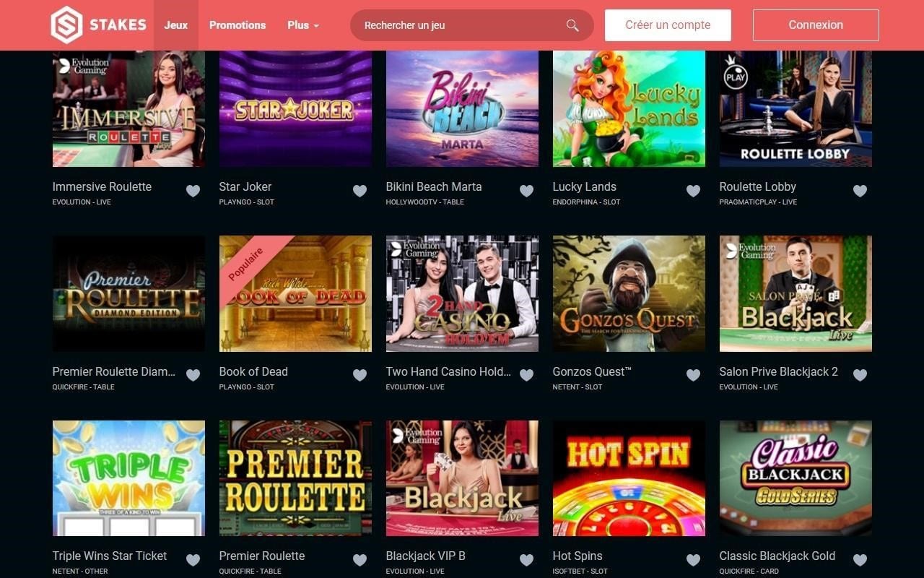The height and width of the screenshot is (578, 924).
Task: Go to Promotions in navigation
Action: coord(237,25)
